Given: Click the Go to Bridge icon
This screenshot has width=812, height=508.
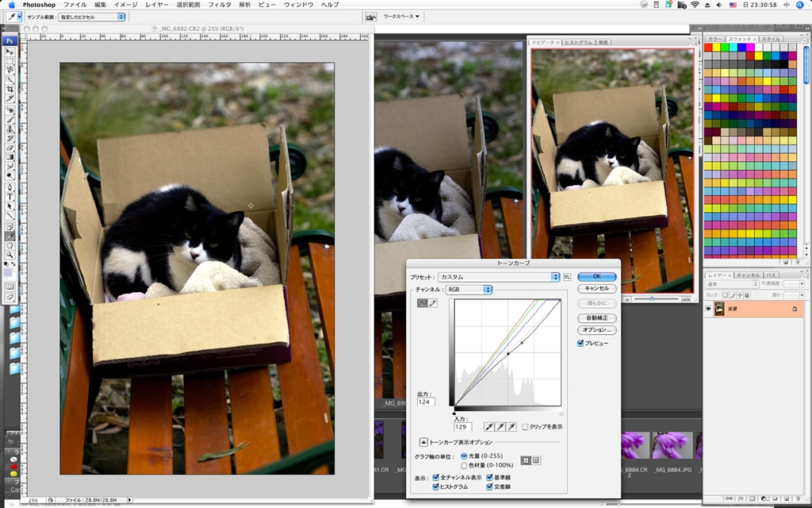Looking at the screenshot, I should pos(371,17).
